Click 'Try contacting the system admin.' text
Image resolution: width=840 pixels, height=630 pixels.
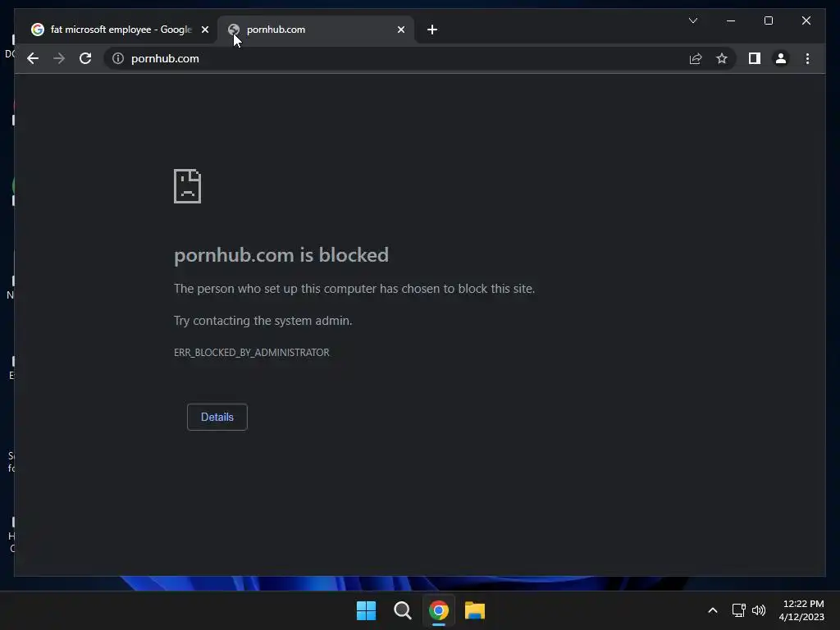[262, 321]
